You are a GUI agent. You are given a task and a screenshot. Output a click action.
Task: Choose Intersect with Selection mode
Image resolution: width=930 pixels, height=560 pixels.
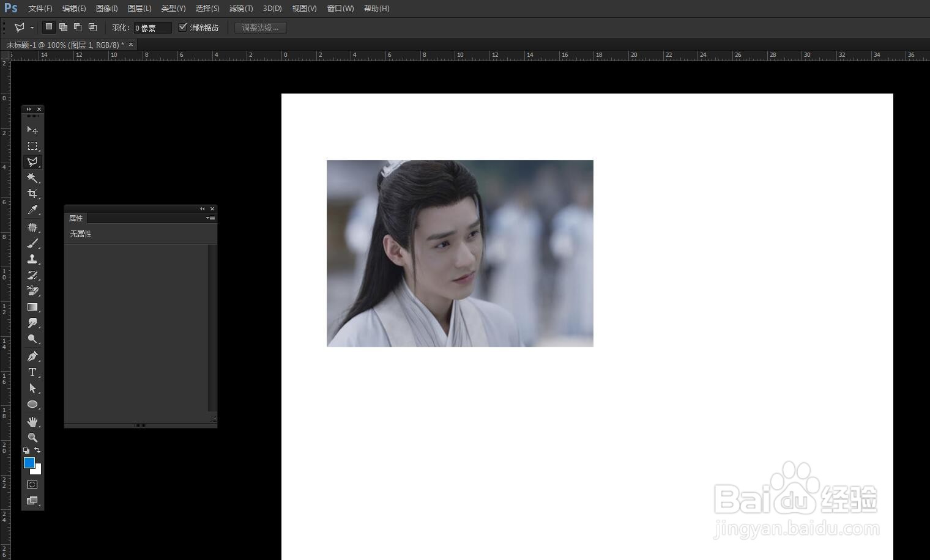[92, 27]
